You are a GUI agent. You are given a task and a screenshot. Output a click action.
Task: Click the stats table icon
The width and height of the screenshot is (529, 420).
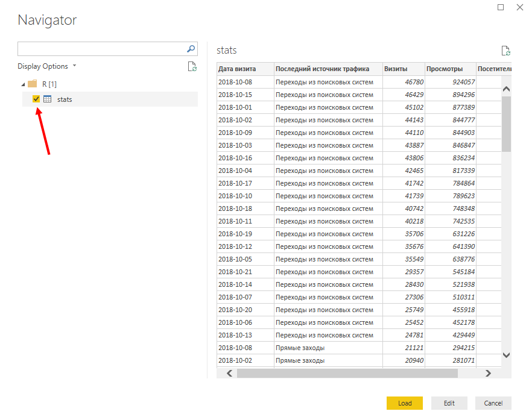(x=47, y=99)
